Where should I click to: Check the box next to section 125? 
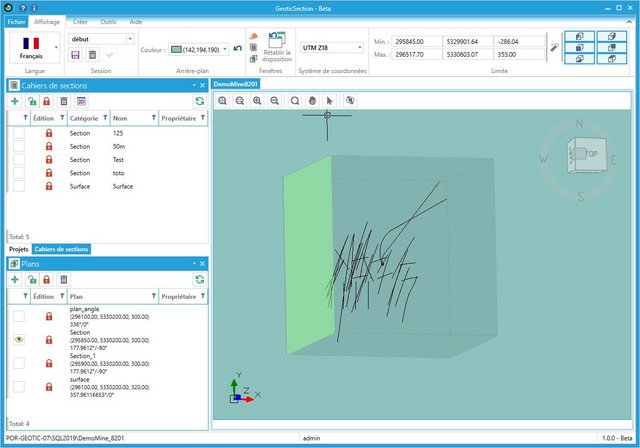click(19, 133)
